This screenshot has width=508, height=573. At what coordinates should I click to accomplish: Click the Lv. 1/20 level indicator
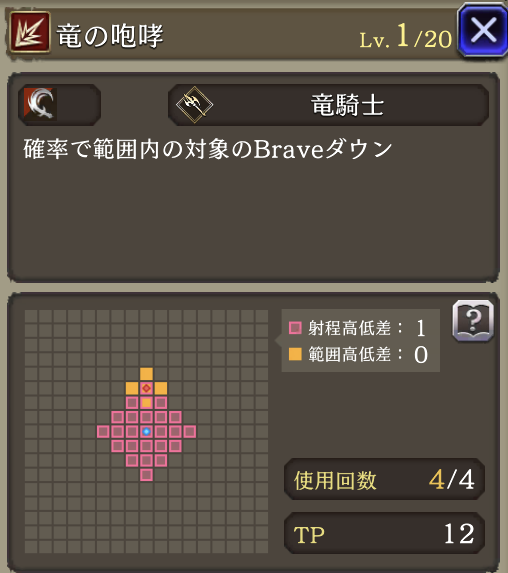point(406,36)
